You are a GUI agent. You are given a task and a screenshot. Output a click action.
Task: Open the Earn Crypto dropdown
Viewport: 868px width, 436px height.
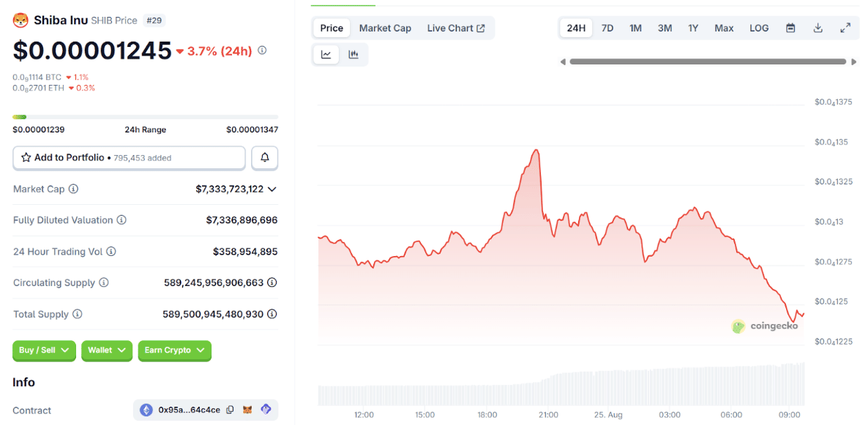pyautogui.click(x=174, y=350)
